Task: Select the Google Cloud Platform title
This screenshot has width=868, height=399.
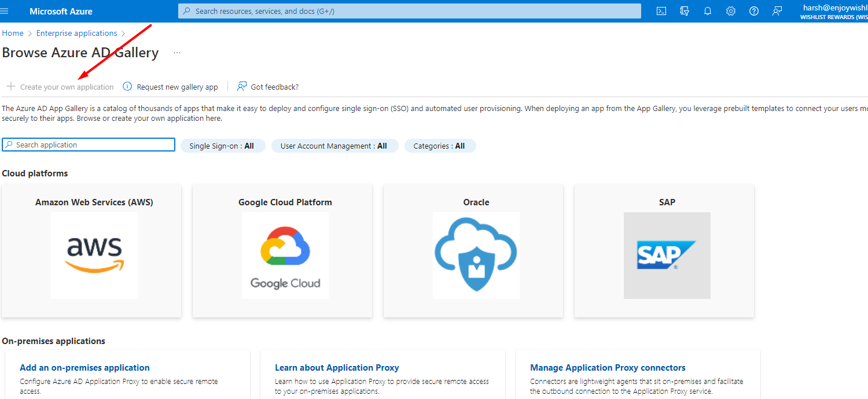Action: (285, 202)
